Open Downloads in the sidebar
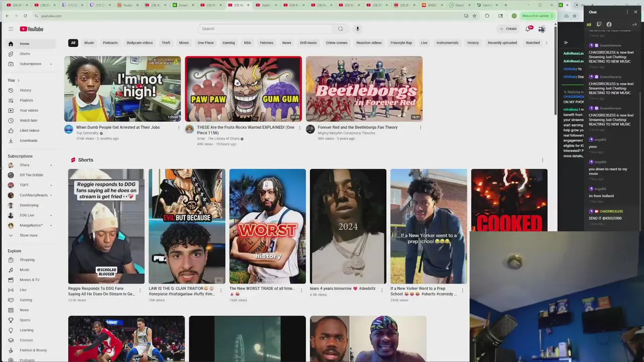644x362 pixels. (x=30, y=140)
